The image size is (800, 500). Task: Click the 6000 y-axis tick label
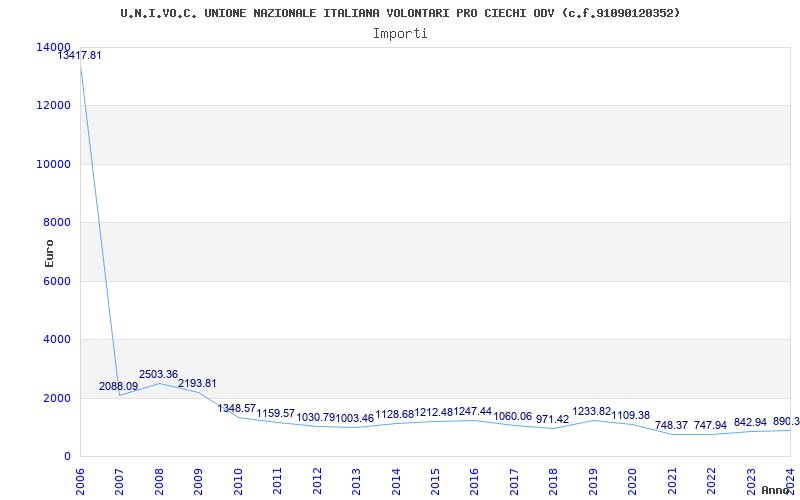(57, 281)
